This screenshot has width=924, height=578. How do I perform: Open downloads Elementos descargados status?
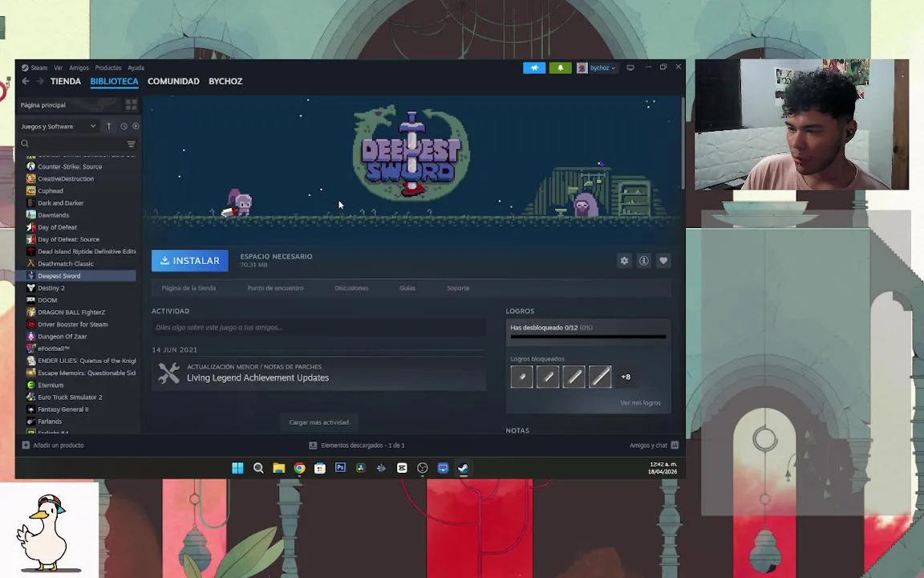click(x=357, y=446)
